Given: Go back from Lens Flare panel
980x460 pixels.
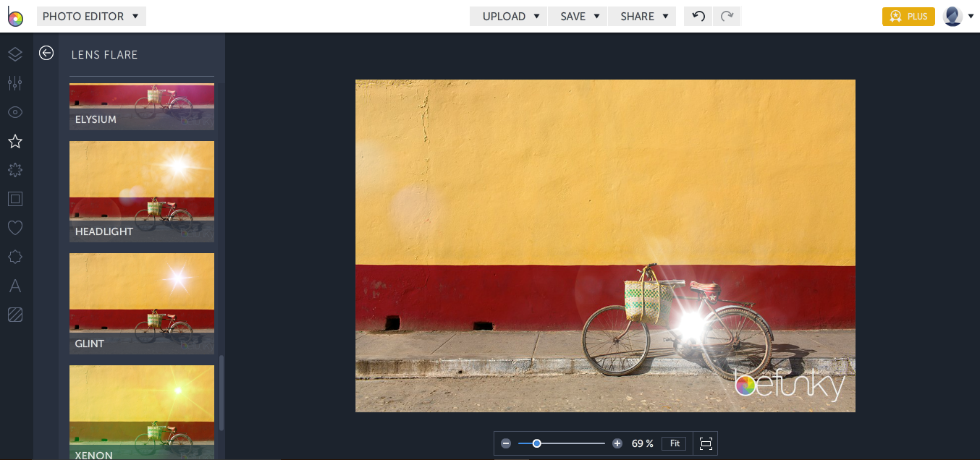Looking at the screenshot, I should (x=46, y=53).
